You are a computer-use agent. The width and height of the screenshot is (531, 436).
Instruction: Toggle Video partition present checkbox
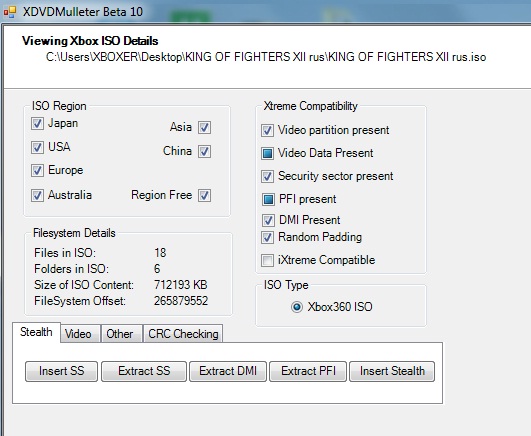pos(267,130)
